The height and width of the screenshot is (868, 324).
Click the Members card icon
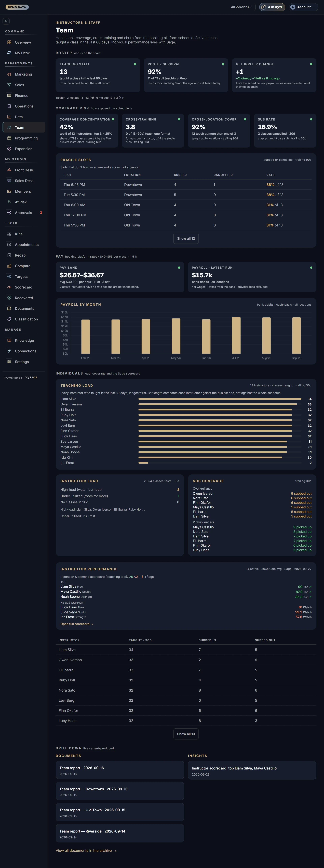click(x=9, y=191)
